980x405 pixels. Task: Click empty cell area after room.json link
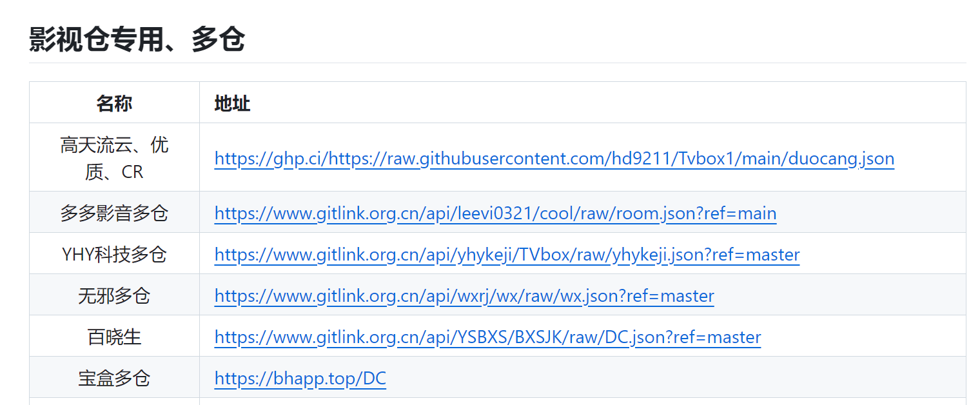click(x=871, y=213)
